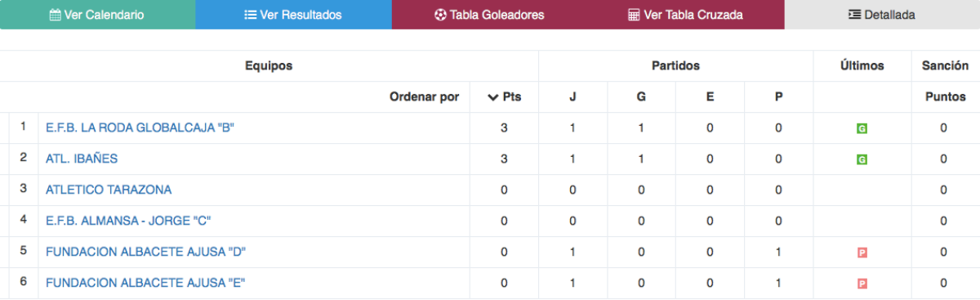Open the Ver Tabla Cruzada view

[686, 15]
